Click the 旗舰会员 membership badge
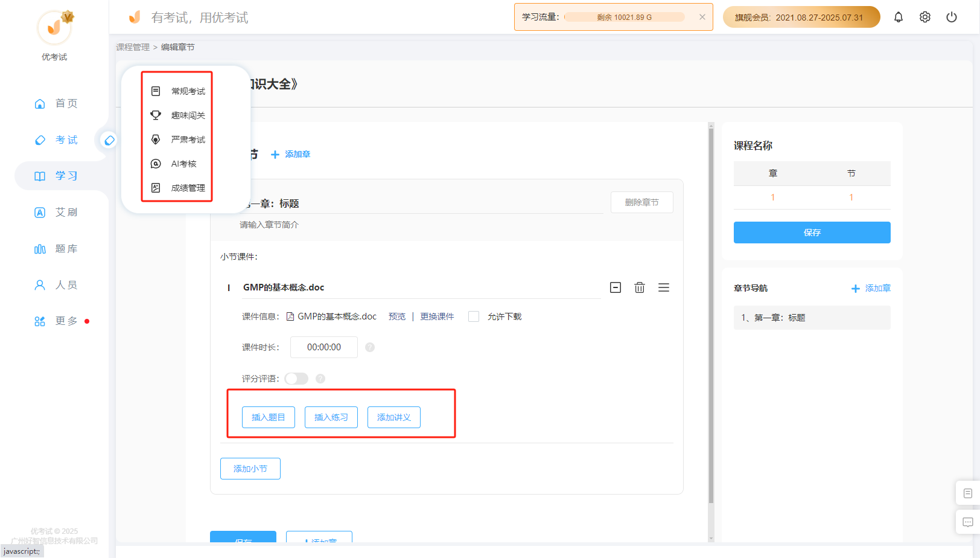The height and width of the screenshot is (558, 980). [x=801, y=17]
